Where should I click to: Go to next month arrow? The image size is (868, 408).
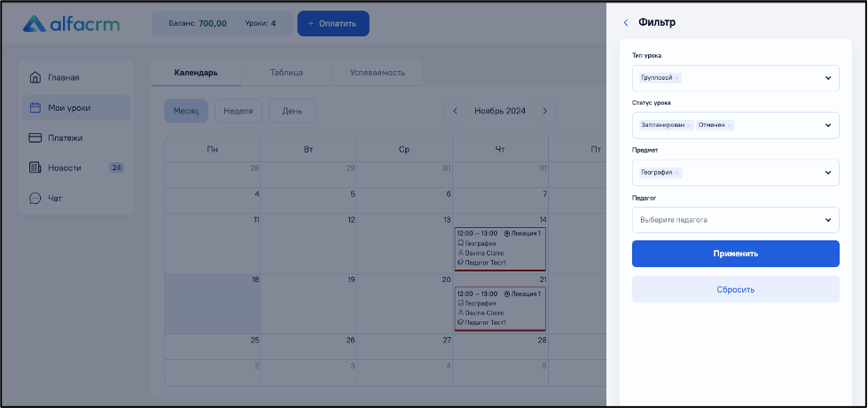(x=544, y=111)
